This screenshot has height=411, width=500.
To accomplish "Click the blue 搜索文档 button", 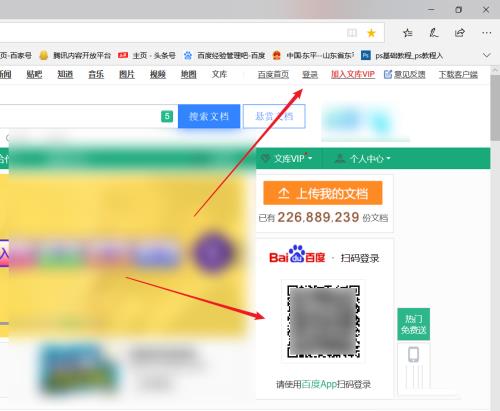I will tap(209, 116).
